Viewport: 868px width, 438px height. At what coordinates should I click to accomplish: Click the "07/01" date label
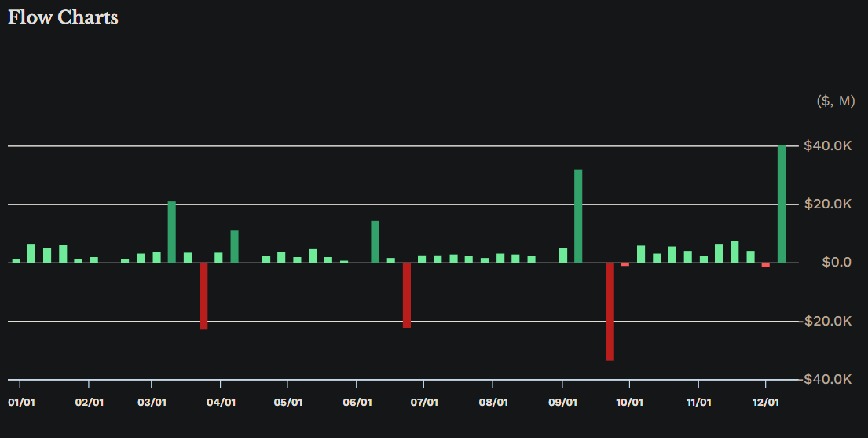pos(424,403)
